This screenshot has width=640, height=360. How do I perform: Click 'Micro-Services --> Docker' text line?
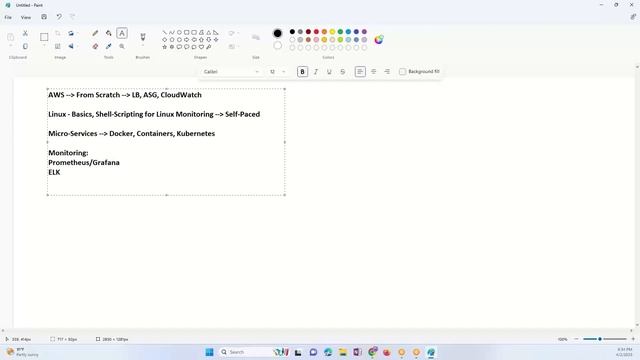(x=131, y=134)
